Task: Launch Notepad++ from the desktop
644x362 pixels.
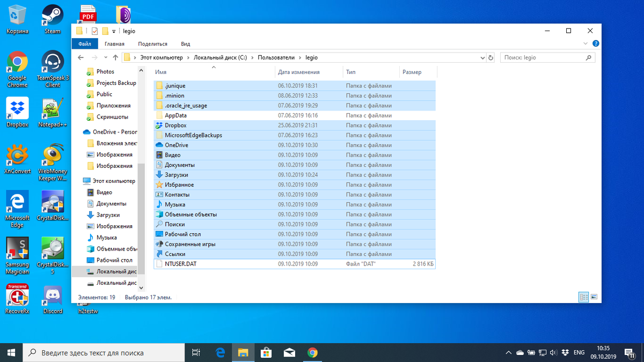Action: pos(53,113)
